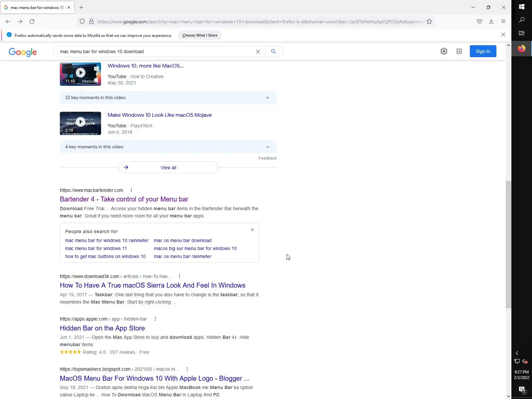Open Make Windows 10 Look Like macOS Mojave
Image resolution: width=532 pixels, height=399 pixels.
160,115
